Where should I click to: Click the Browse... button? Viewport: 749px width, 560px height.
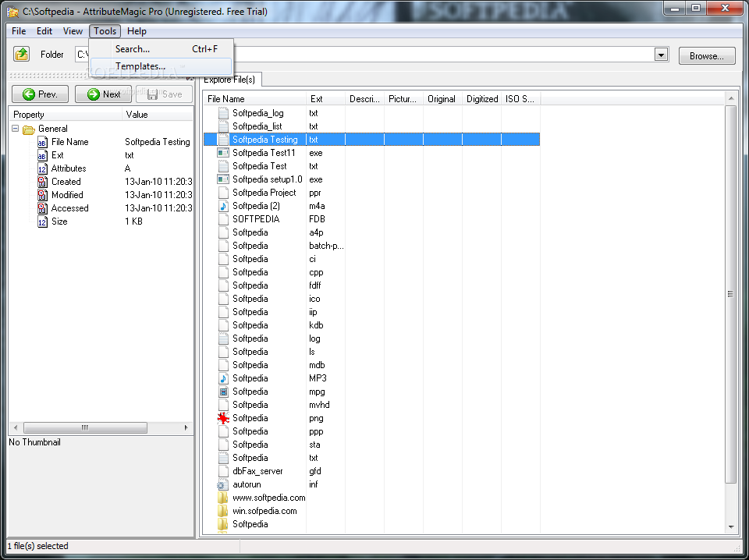(x=707, y=56)
